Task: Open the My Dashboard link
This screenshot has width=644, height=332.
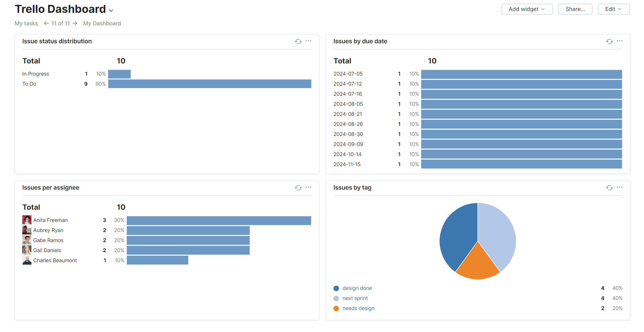Action: tap(102, 23)
